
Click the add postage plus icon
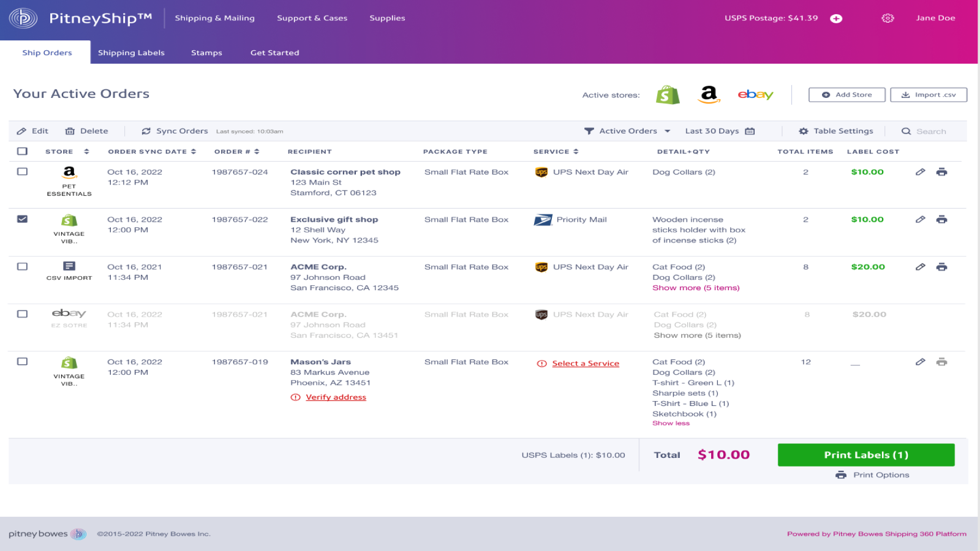(x=835, y=18)
